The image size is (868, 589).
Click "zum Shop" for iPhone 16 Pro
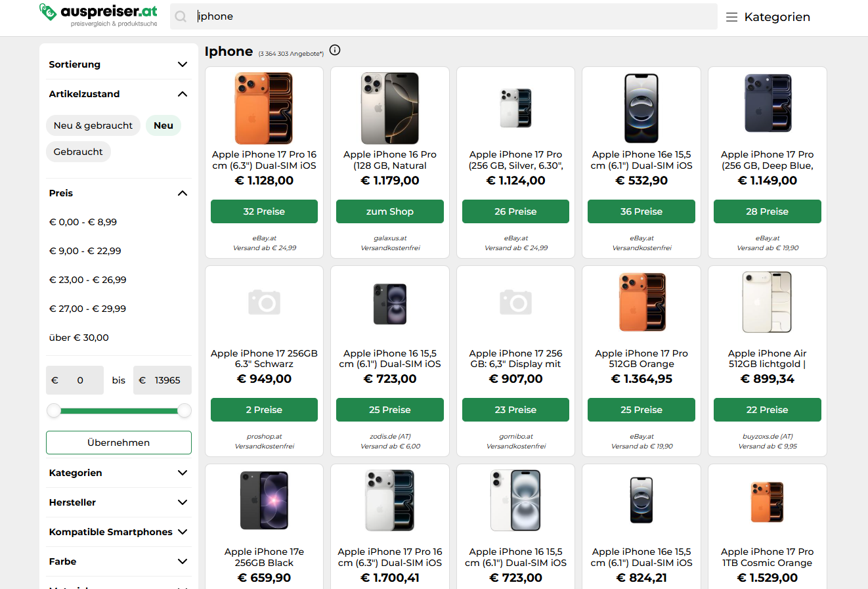point(390,211)
